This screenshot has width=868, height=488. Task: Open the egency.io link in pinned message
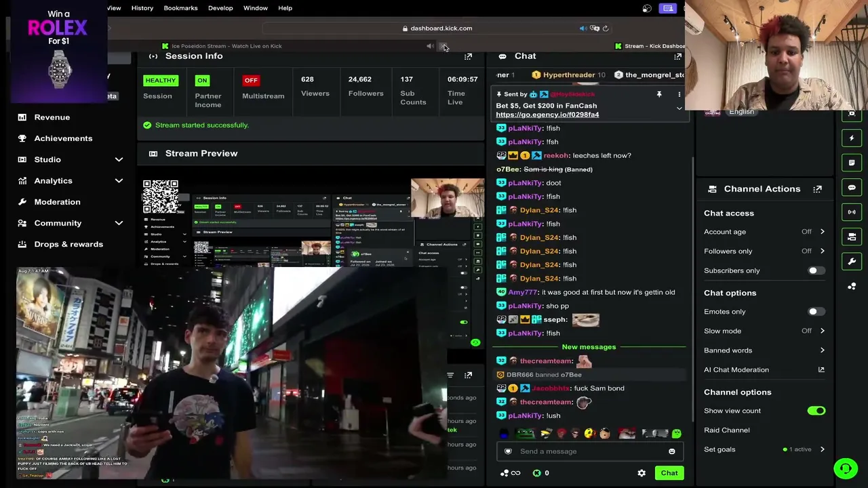[x=547, y=115]
